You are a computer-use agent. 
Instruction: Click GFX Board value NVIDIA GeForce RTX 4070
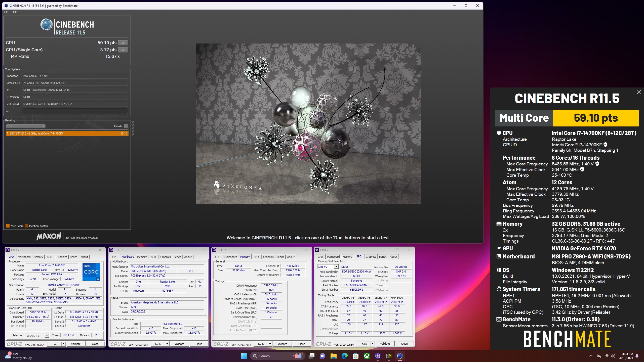click(75, 104)
